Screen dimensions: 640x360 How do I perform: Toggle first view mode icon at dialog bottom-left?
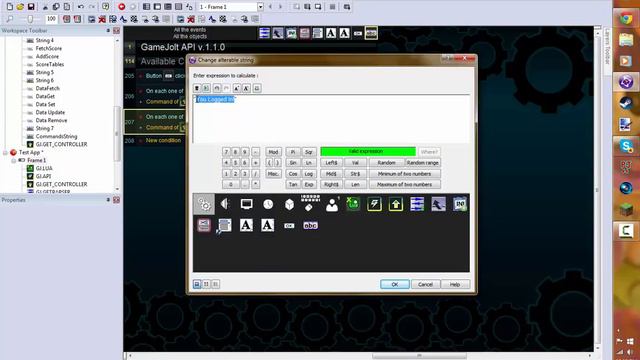coord(197,284)
